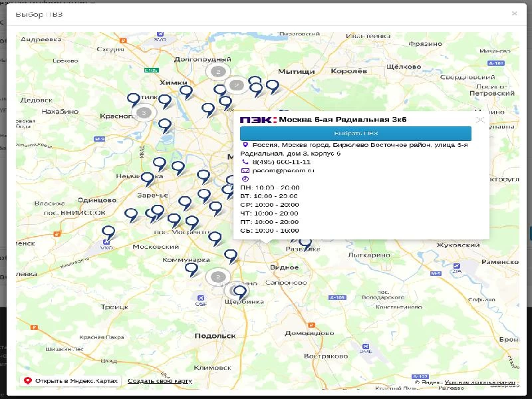Click the OSF airport icon
This screenshot has height=399, width=532.
(201, 298)
